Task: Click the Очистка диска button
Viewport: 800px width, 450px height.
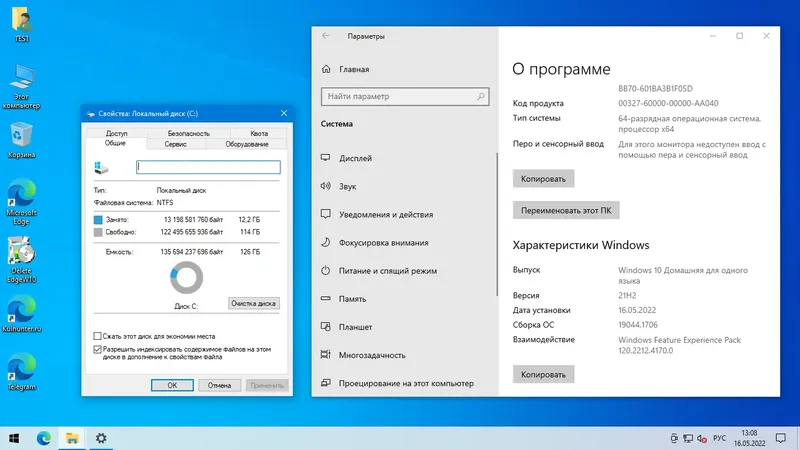Action: pyautogui.click(x=254, y=303)
